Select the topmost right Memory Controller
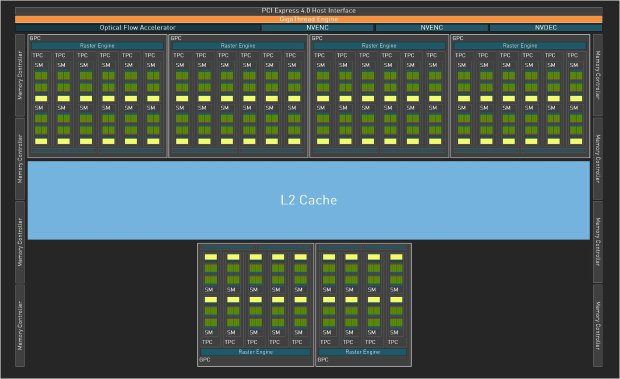 click(x=598, y=75)
